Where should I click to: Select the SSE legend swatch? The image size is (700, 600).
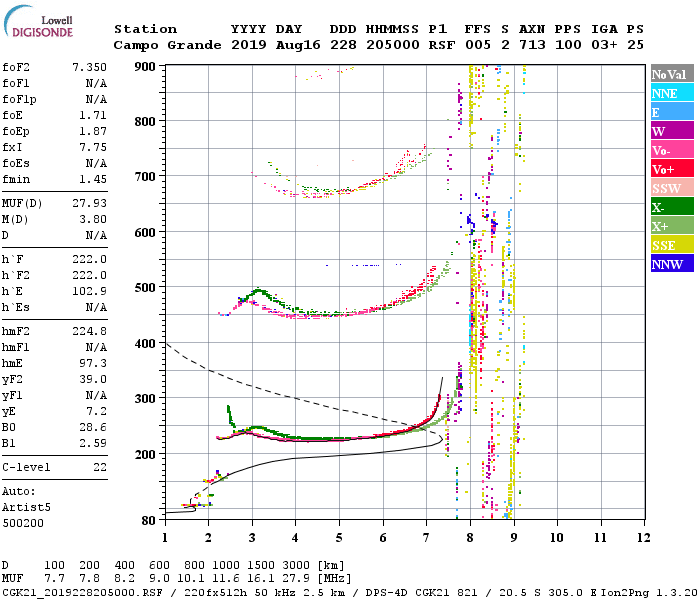672,245
